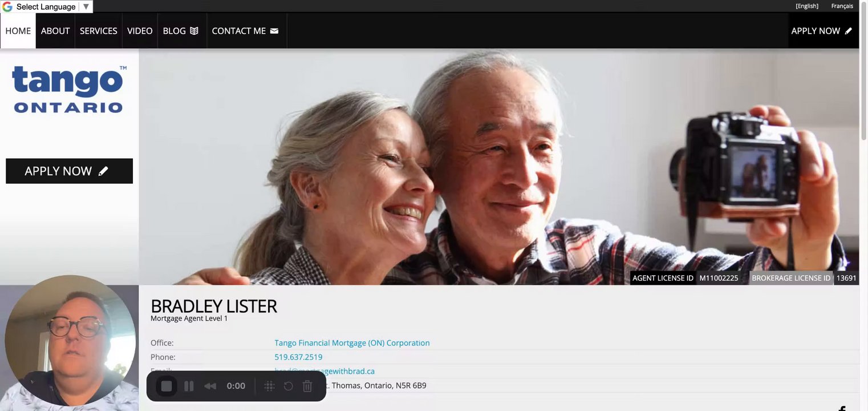Screen dimensions: 868x411
Task: Delete the recording with trash icon
Action: (x=307, y=386)
